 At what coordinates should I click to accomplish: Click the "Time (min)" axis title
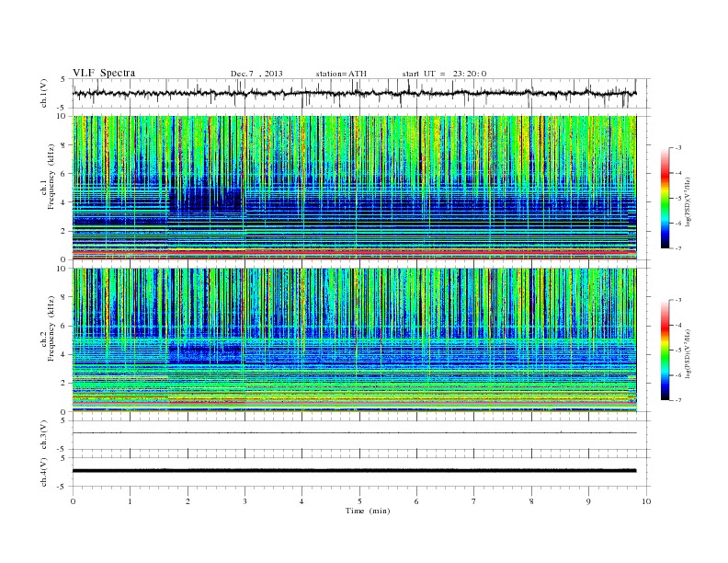tap(368, 511)
